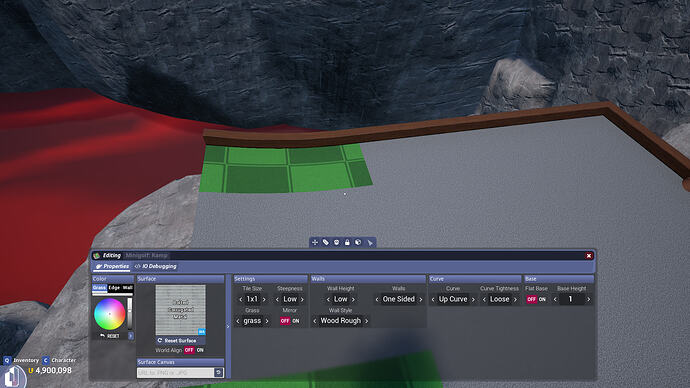This screenshot has width=690, height=388.
Task: Reset the color with RESET button
Action: click(110, 336)
